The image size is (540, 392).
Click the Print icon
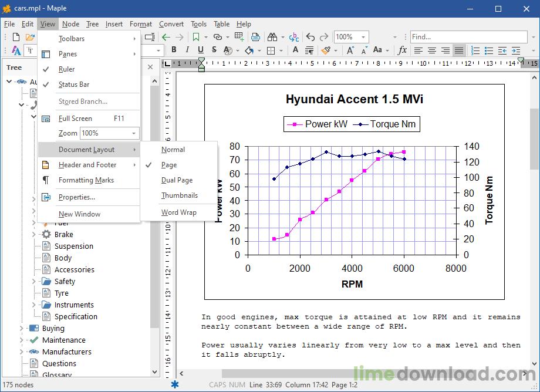point(255,37)
